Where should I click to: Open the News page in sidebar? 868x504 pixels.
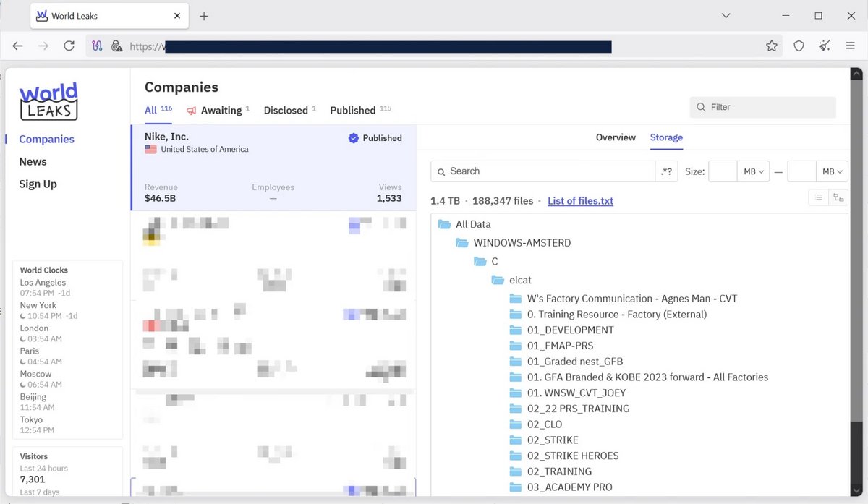(x=33, y=162)
